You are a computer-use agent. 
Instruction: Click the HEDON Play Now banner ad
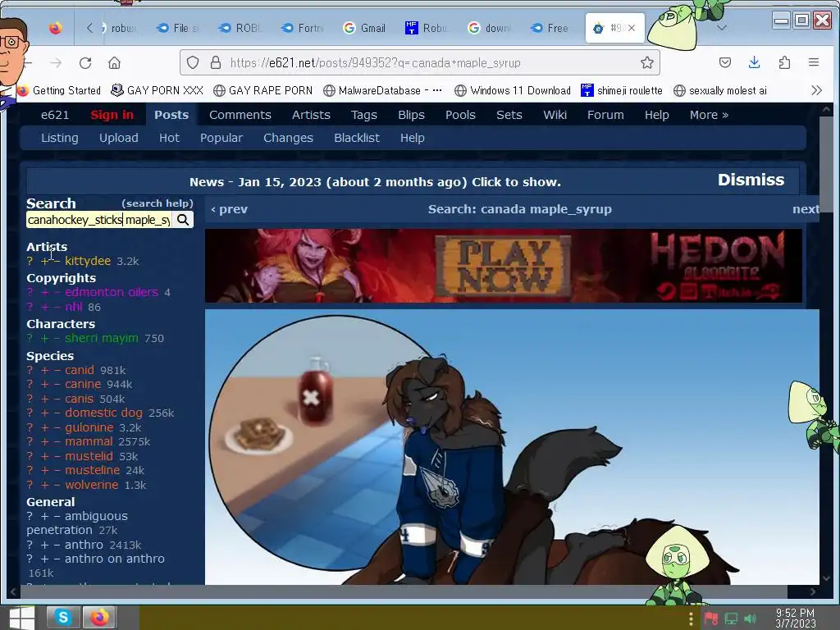click(504, 266)
